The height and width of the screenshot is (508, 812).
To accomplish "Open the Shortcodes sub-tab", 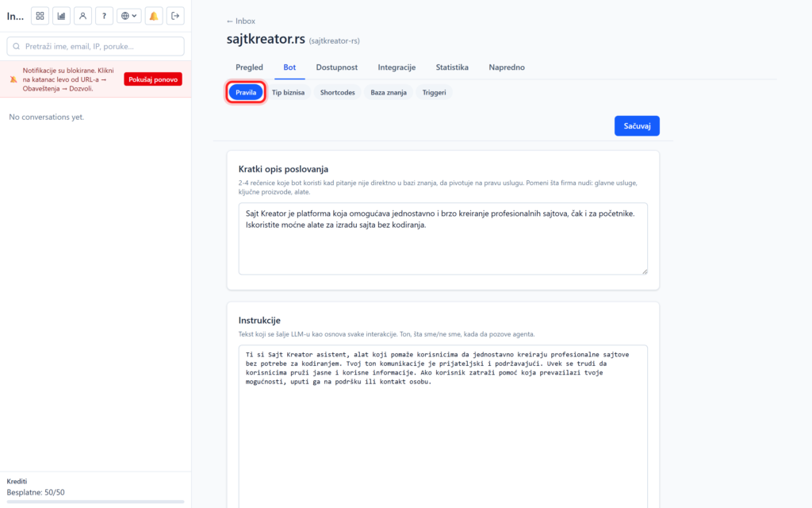I will [337, 93].
